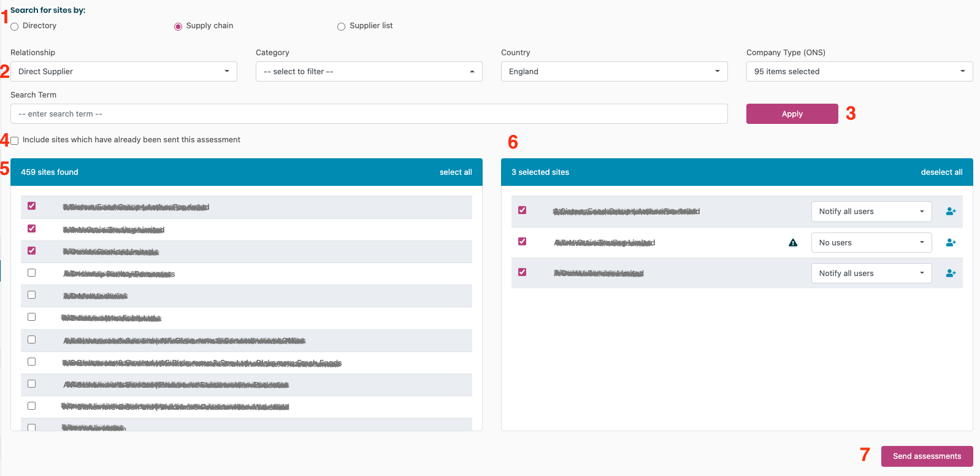The width and height of the screenshot is (980, 476).
Task: Enable include sites already sent this assessment
Action: pyautogui.click(x=15, y=140)
